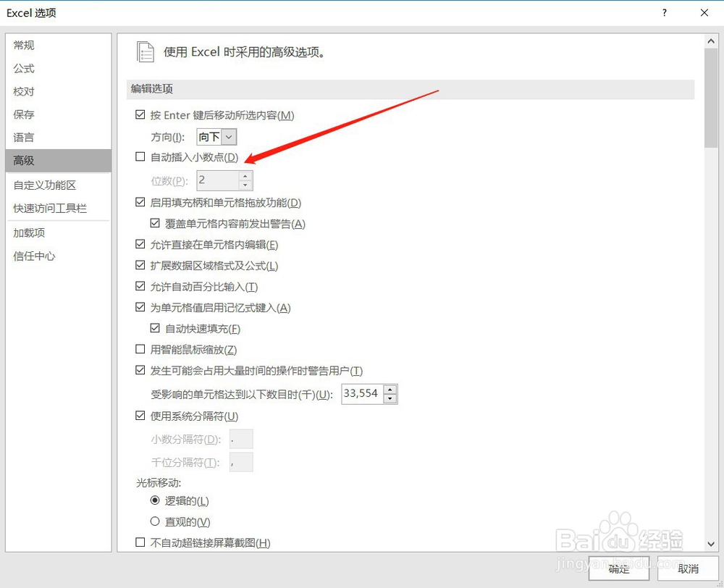Click the 取消 button
The width and height of the screenshot is (724, 588).
pyautogui.click(x=688, y=568)
